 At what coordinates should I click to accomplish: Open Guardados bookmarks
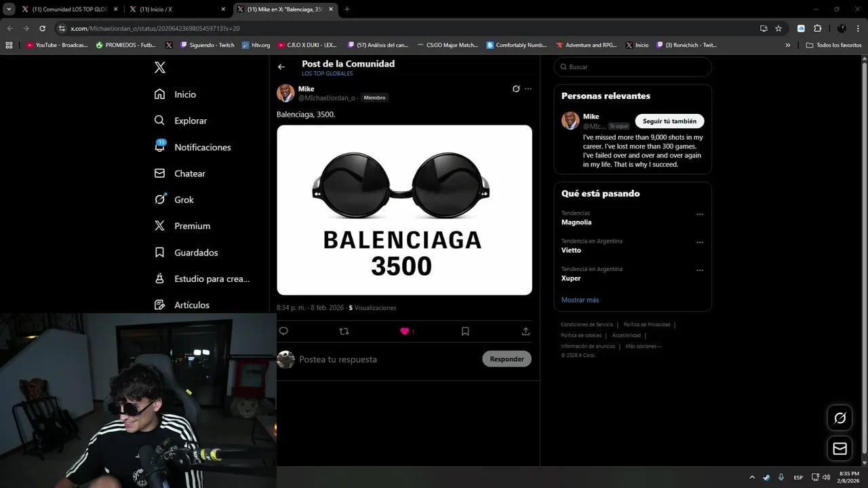[186, 252]
